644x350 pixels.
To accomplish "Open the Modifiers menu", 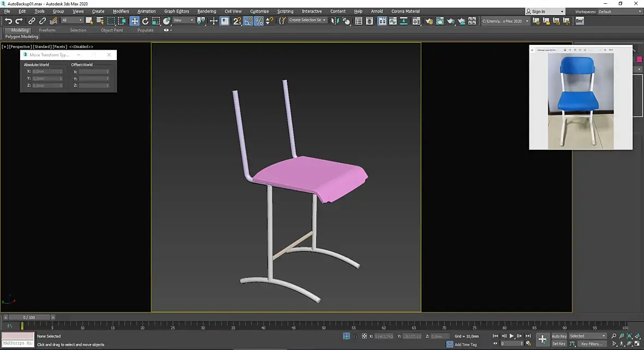I will tap(121, 11).
